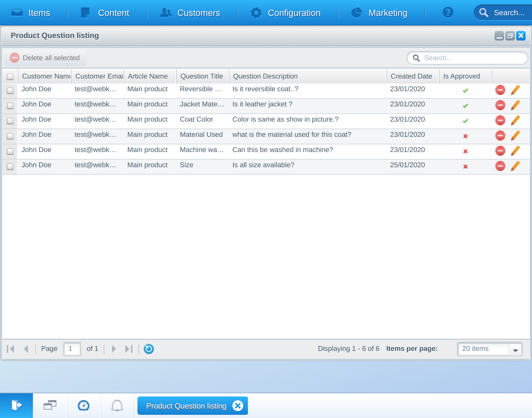
Task: Go to first page of listing
Action: coord(10,349)
